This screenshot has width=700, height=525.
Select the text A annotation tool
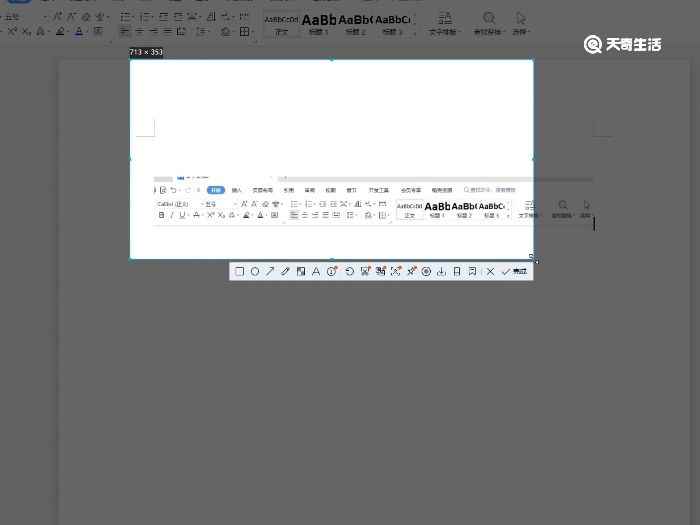point(316,271)
